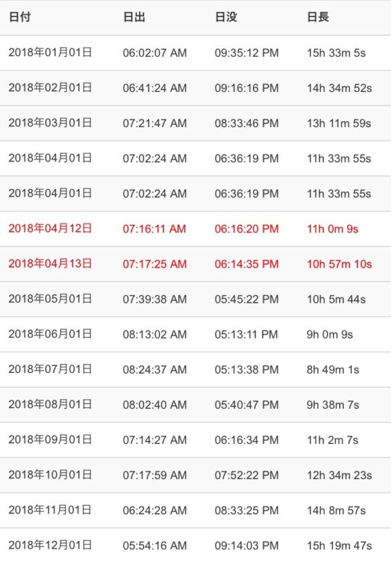392x562 pixels.
Task: Select the highlighted 2018年04月13日 date
Action: pos(50,264)
